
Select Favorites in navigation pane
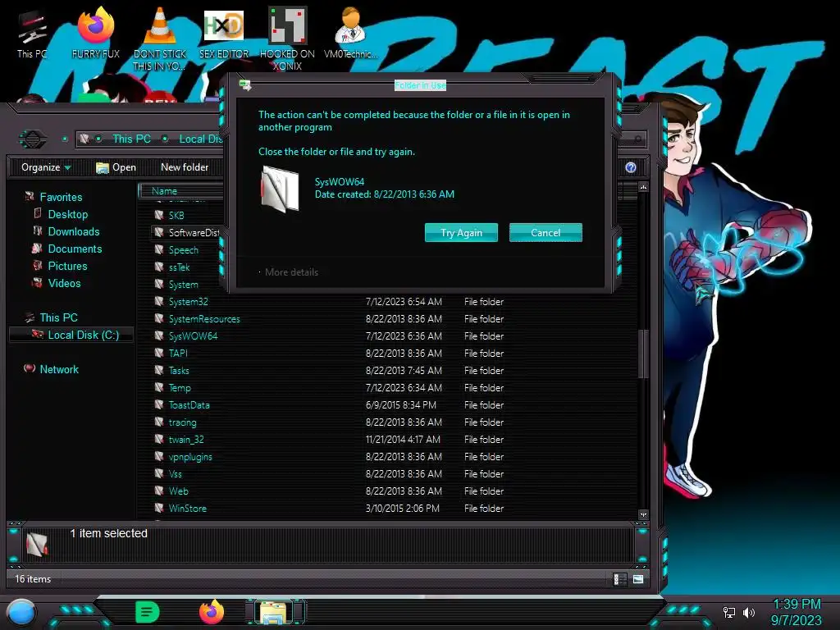pos(53,197)
